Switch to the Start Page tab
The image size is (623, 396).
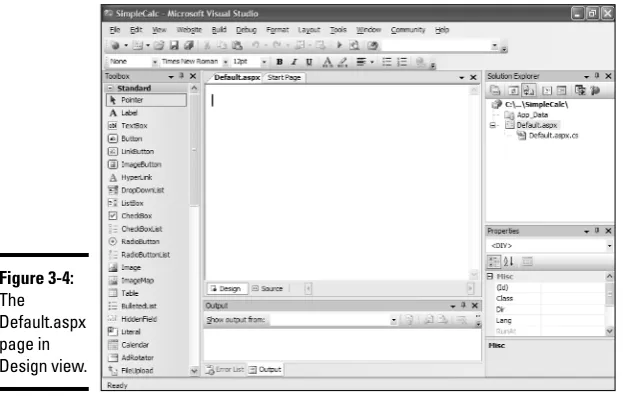click(284, 77)
